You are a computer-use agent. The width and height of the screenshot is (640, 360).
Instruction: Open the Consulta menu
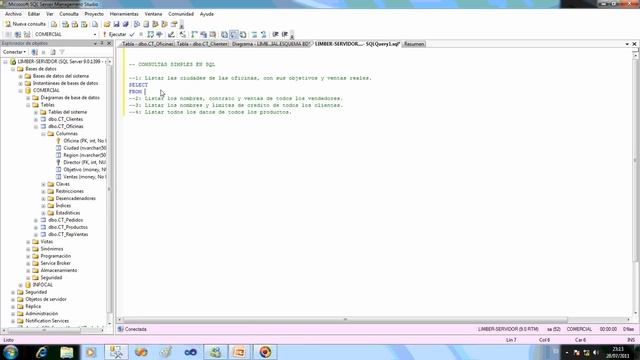click(69, 14)
